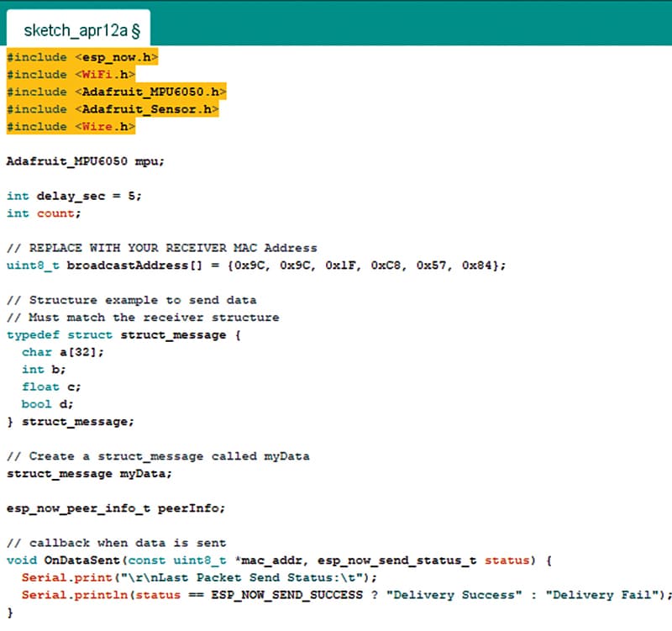
Task: Click the WiFi.h include line
Action: coord(71,75)
